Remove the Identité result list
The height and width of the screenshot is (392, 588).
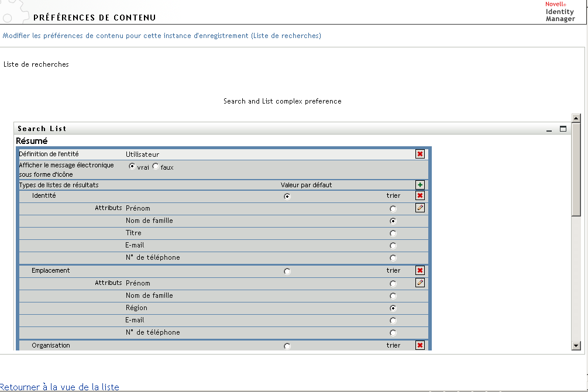click(x=420, y=195)
